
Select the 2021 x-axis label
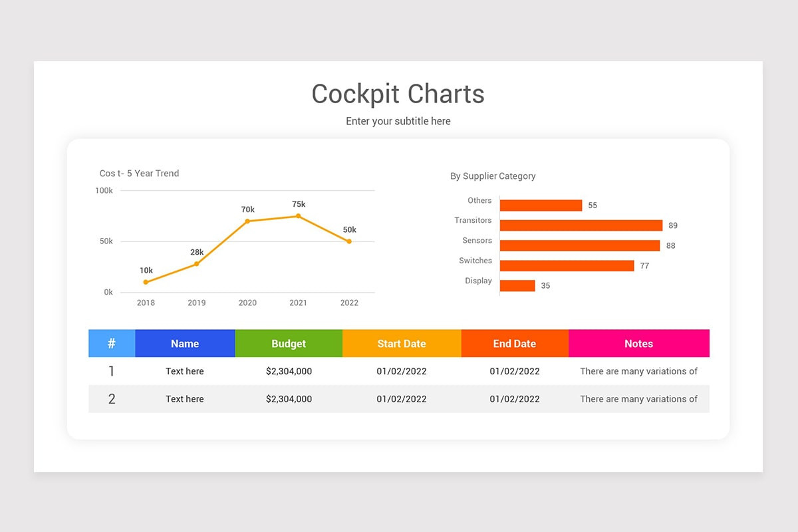click(299, 303)
